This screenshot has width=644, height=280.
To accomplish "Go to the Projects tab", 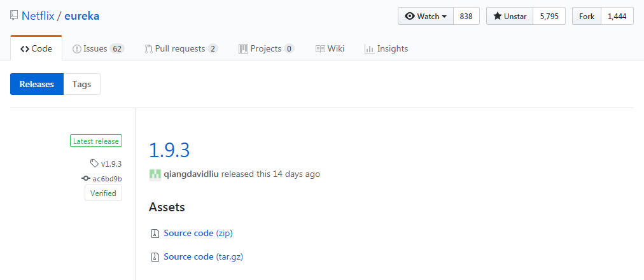I will pos(266,48).
